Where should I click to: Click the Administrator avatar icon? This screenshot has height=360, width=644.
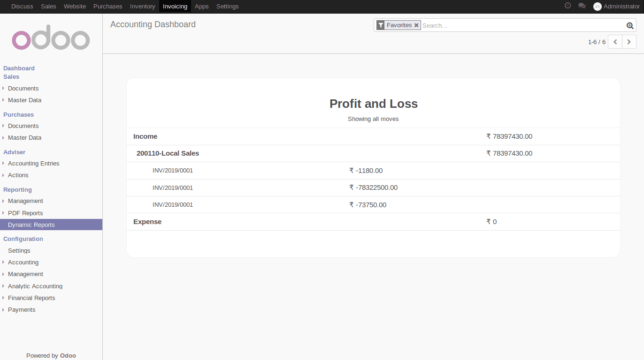598,7
